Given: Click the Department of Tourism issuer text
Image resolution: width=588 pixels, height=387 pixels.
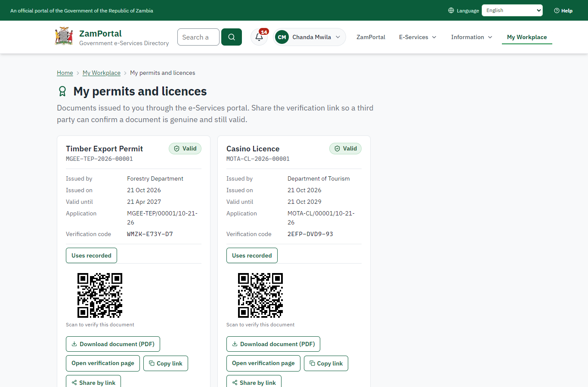Looking at the screenshot, I should click(x=319, y=178).
